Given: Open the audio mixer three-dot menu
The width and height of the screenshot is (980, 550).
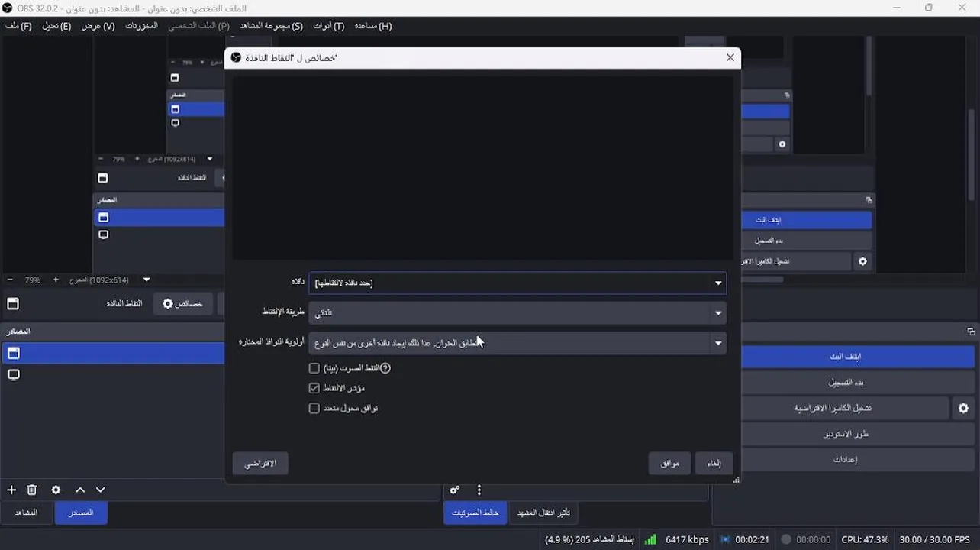Looking at the screenshot, I should [x=479, y=490].
